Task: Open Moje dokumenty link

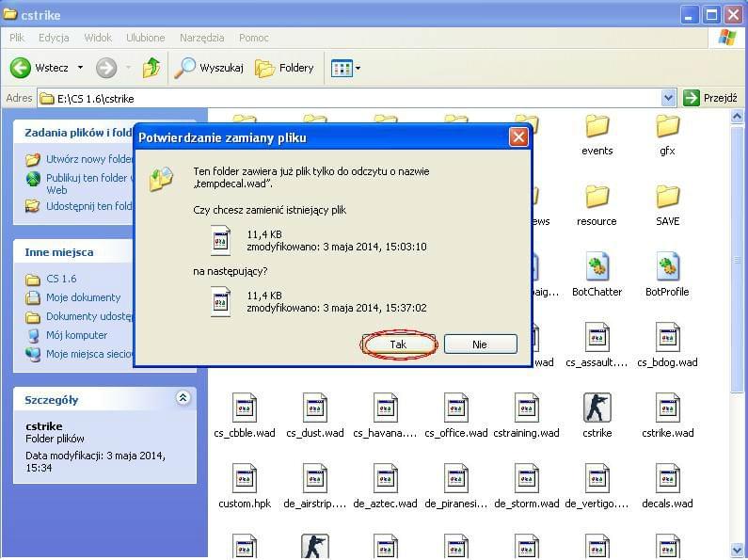Action: pos(73,297)
